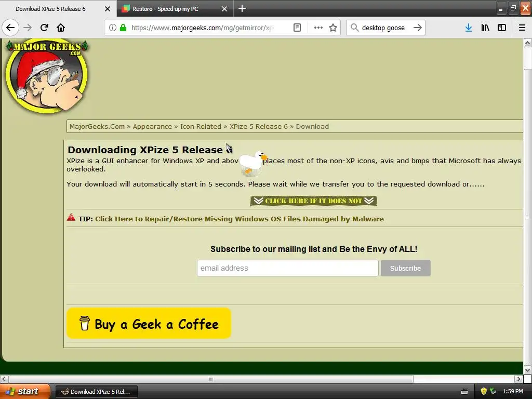Click the vertical scrollbar up arrow

pyautogui.click(x=527, y=43)
